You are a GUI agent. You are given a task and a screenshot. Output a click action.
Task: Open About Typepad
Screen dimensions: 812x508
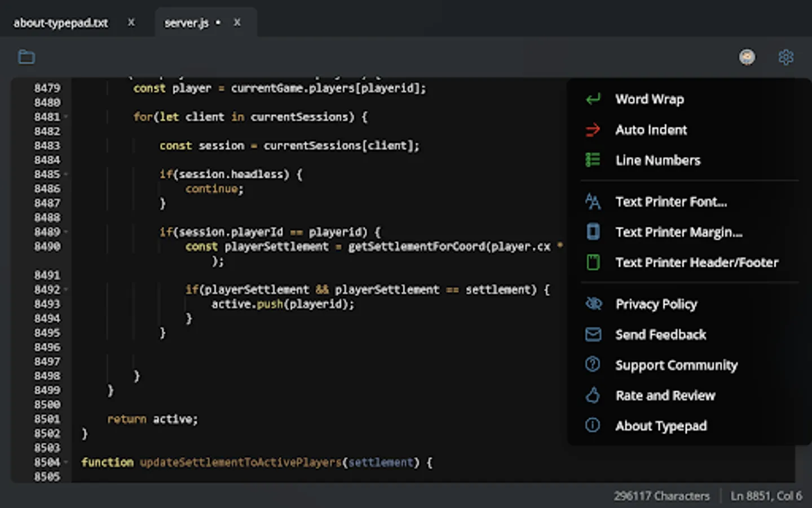click(x=661, y=426)
